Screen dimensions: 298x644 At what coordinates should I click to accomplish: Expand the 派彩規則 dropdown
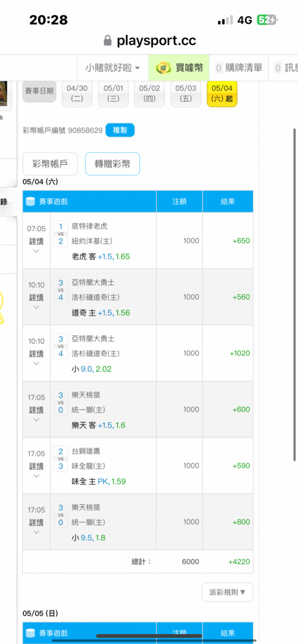[227, 592]
